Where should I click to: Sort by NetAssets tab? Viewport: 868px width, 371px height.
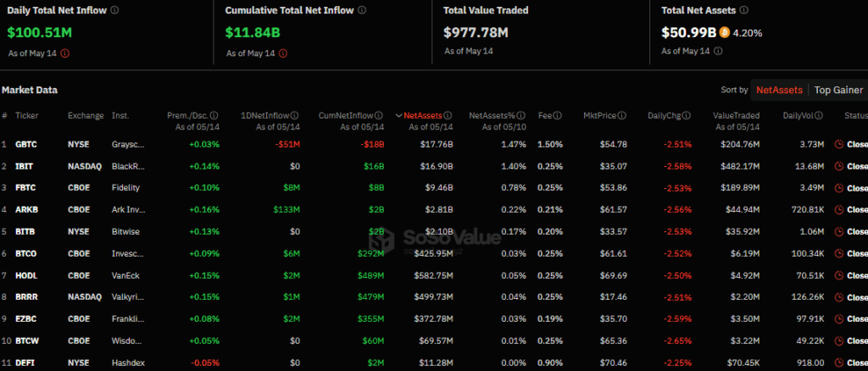click(x=780, y=90)
